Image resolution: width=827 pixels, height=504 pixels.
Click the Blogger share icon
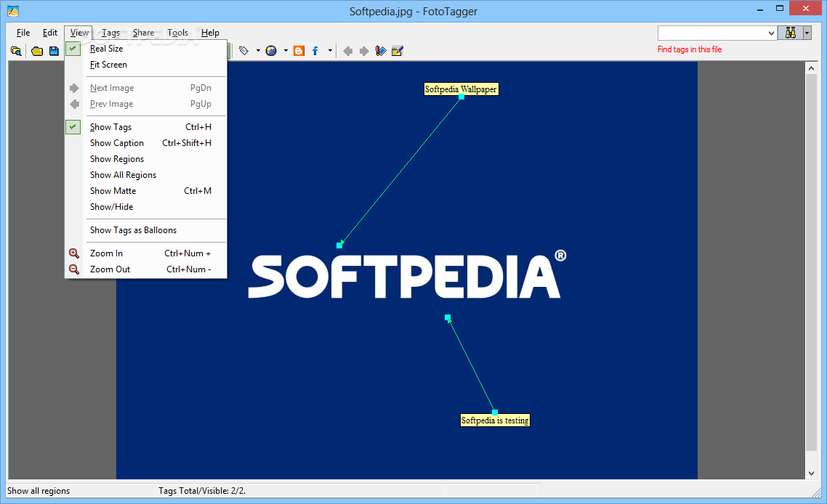click(299, 51)
